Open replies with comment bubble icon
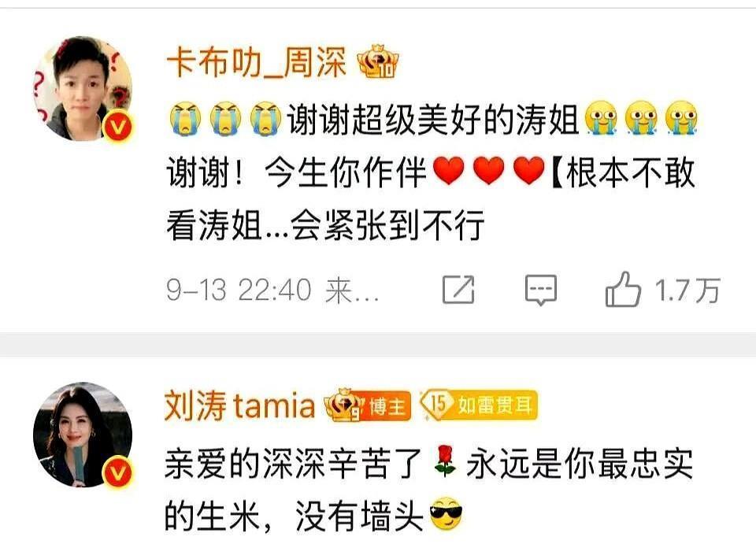This screenshot has width=756, height=544. pyautogui.click(x=541, y=290)
